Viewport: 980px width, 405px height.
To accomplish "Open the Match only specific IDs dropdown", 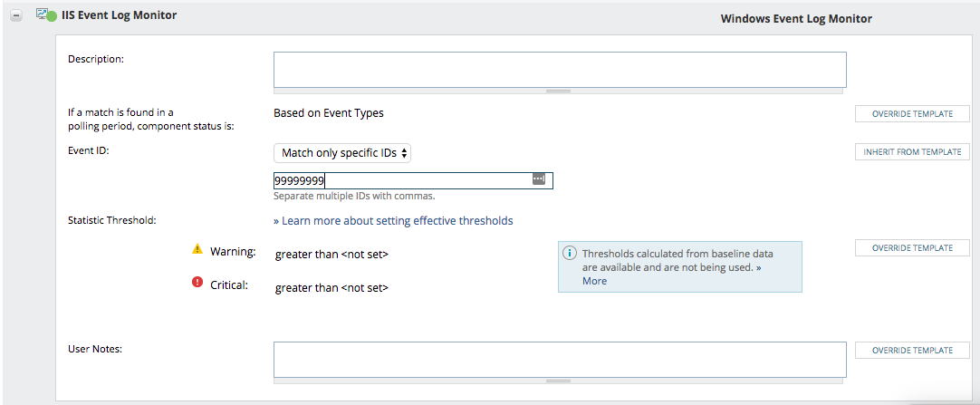I will click(341, 153).
